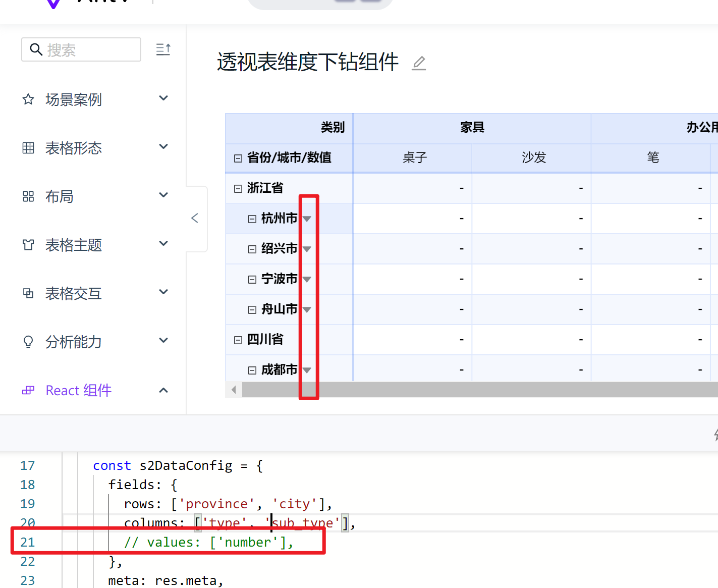
Task: Select the React 组件 menu item
Action: (79, 390)
